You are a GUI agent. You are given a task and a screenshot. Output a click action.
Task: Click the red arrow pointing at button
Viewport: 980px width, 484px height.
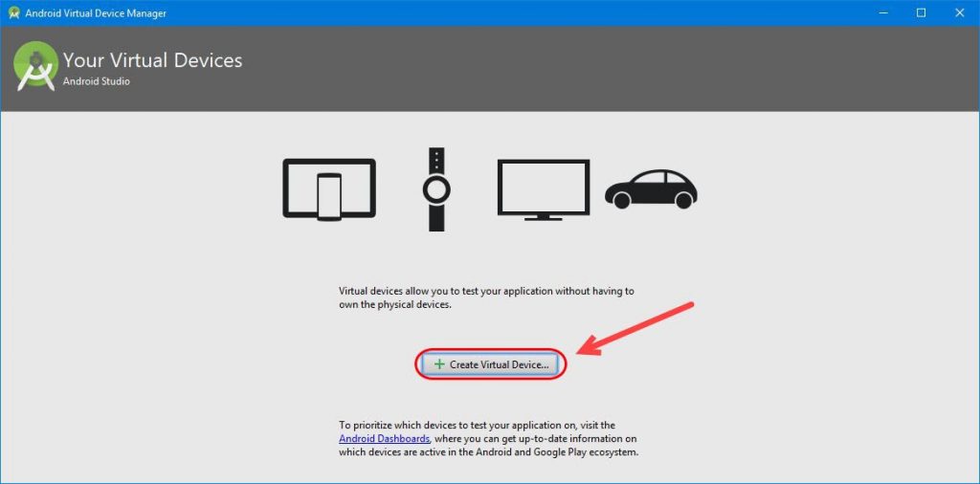[637, 328]
